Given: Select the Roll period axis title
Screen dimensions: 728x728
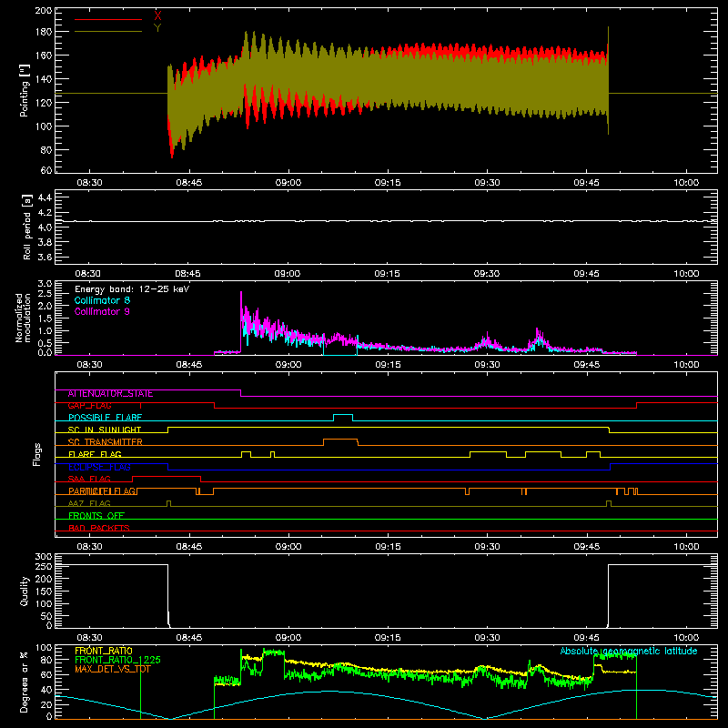Looking at the screenshot, I should pos(26,227).
